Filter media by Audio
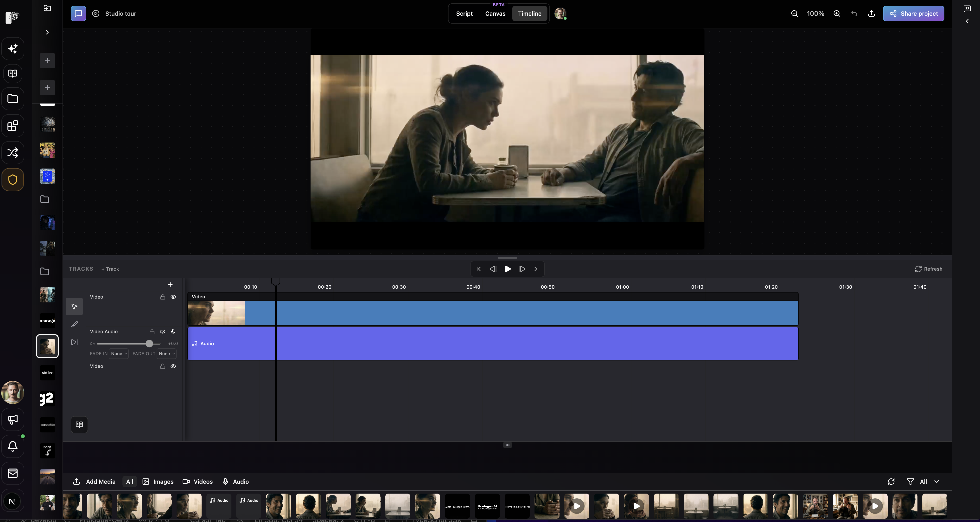Image resolution: width=980 pixels, height=522 pixels. click(235, 482)
